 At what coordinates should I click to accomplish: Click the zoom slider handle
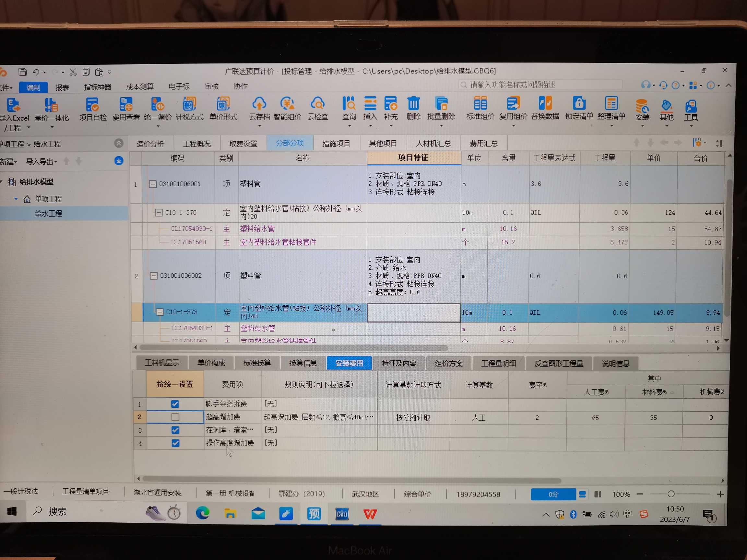point(671,494)
